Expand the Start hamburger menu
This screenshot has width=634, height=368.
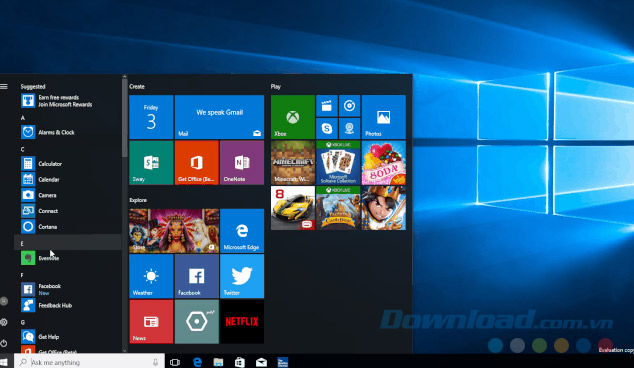tap(4, 86)
